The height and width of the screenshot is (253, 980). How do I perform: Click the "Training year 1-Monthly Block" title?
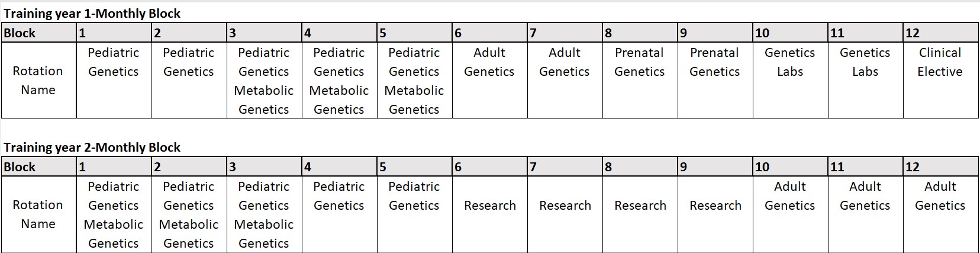(92, 14)
